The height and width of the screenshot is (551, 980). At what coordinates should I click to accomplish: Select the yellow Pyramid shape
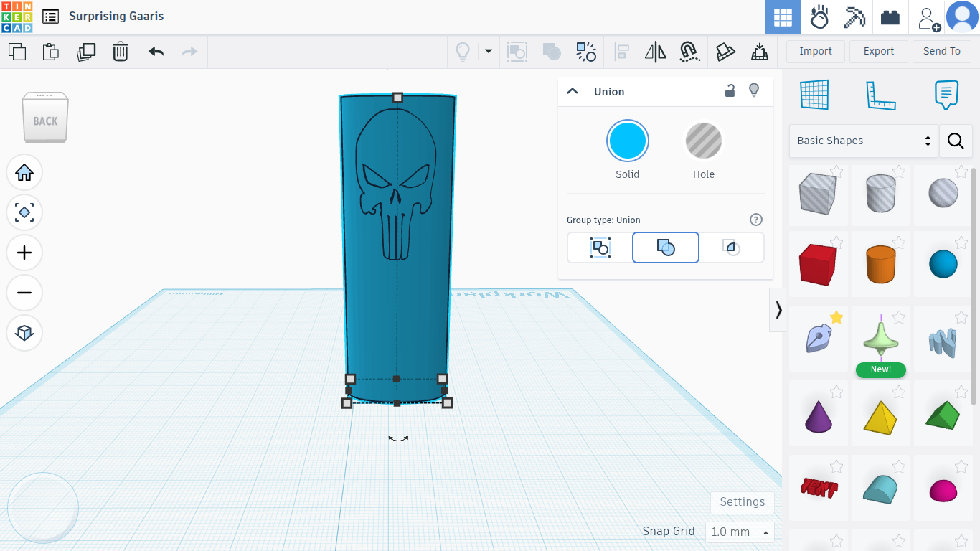point(881,415)
